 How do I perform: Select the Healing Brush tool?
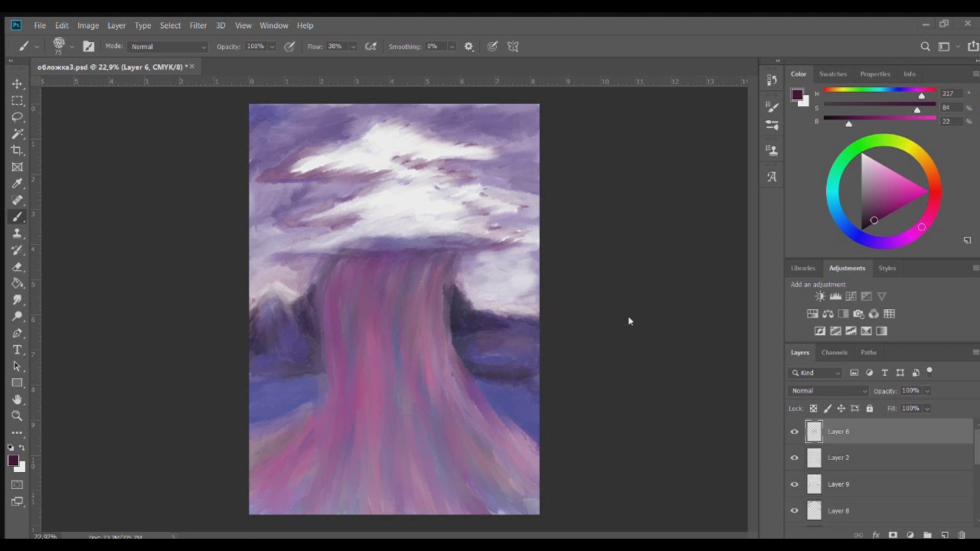pos(17,201)
